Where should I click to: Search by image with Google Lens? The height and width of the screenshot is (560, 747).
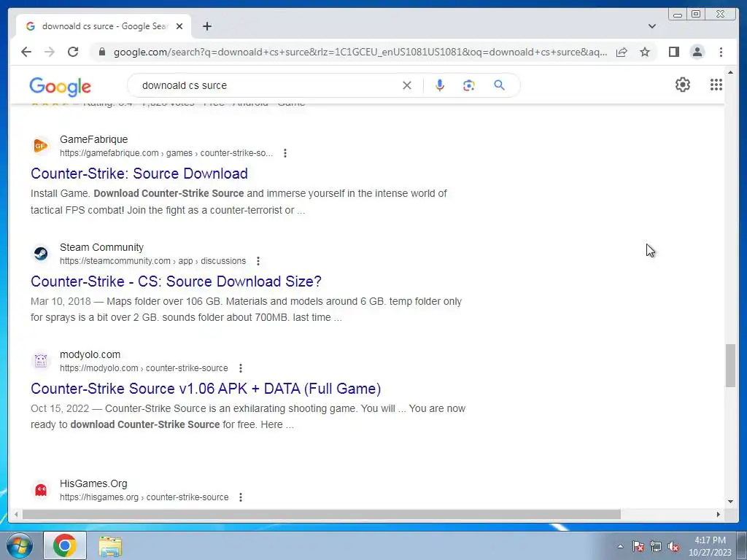click(x=469, y=85)
